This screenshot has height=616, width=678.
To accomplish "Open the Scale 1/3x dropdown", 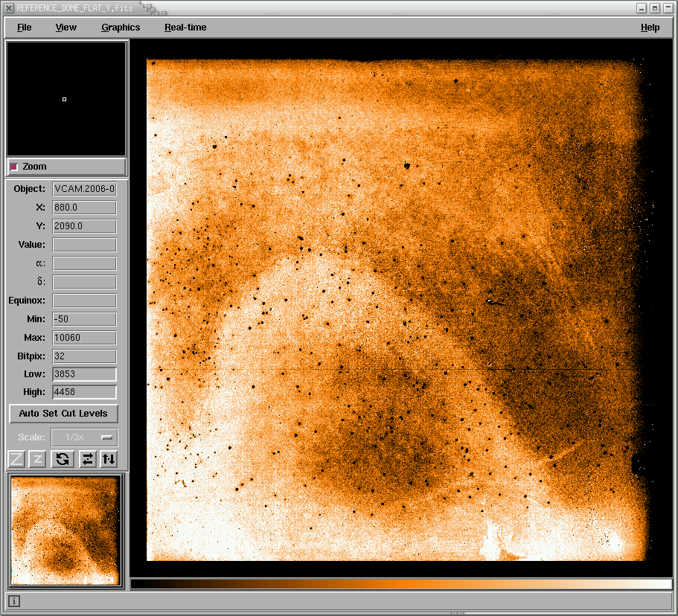I will (84, 437).
